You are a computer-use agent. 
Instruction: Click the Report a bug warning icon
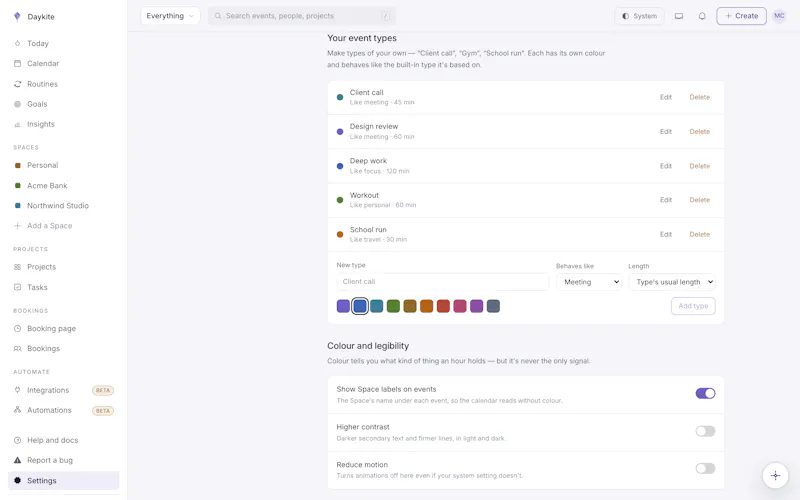click(x=17, y=460)
